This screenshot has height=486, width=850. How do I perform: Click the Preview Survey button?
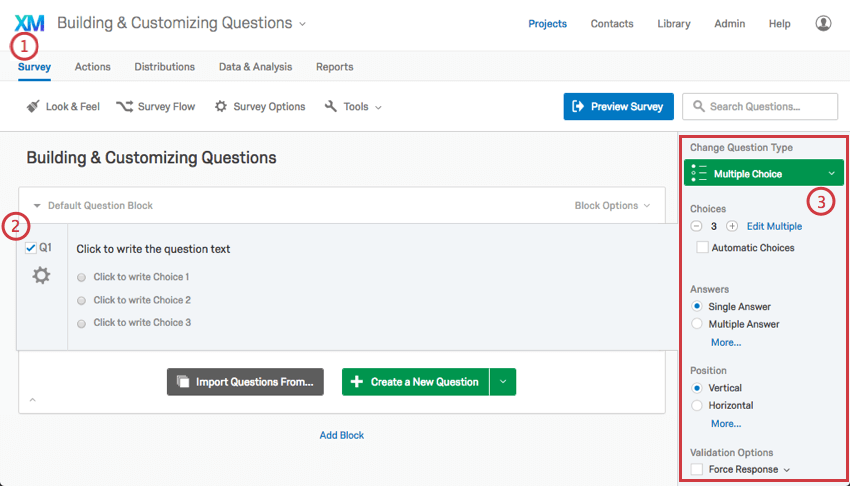(x=619, y=106)
